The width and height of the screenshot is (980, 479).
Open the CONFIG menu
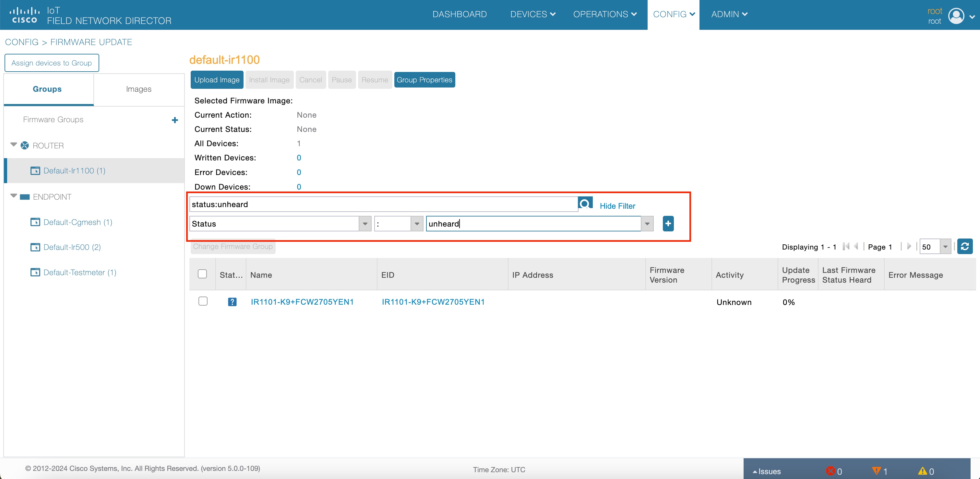point(674,15)
